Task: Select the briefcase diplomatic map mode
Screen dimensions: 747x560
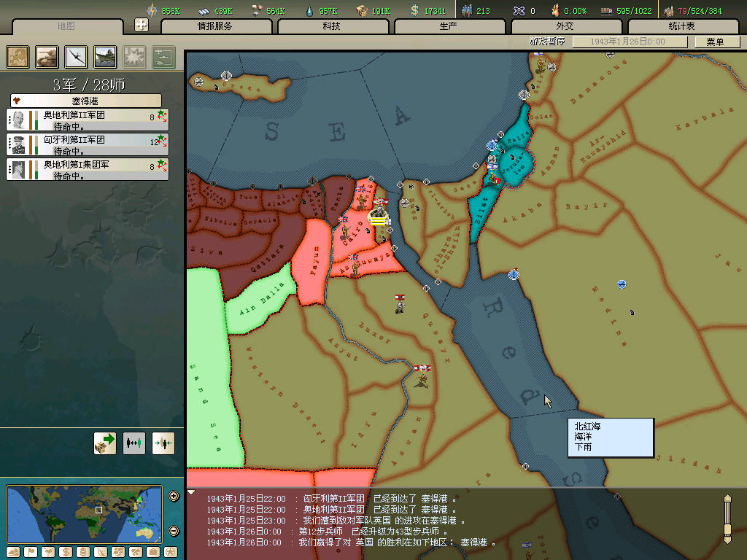Action: click(153, 552)
